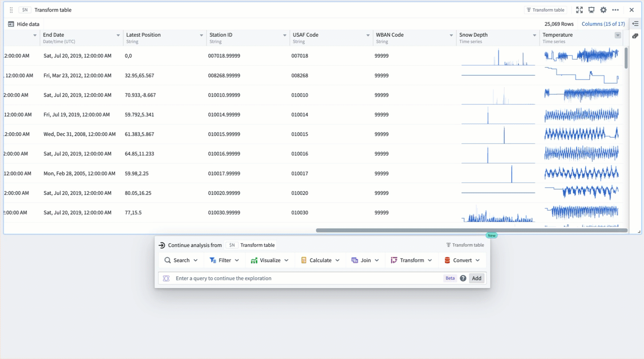Open Columns (15 of 17) link
The image size is (644, 359).
click(x=603, y=24)
